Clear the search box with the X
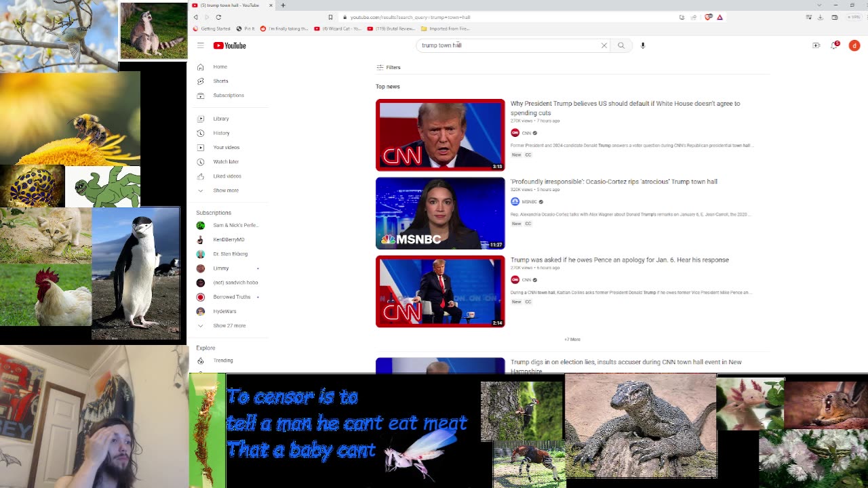The height and width of the screenshot is (488, 868). click(604, 45)
